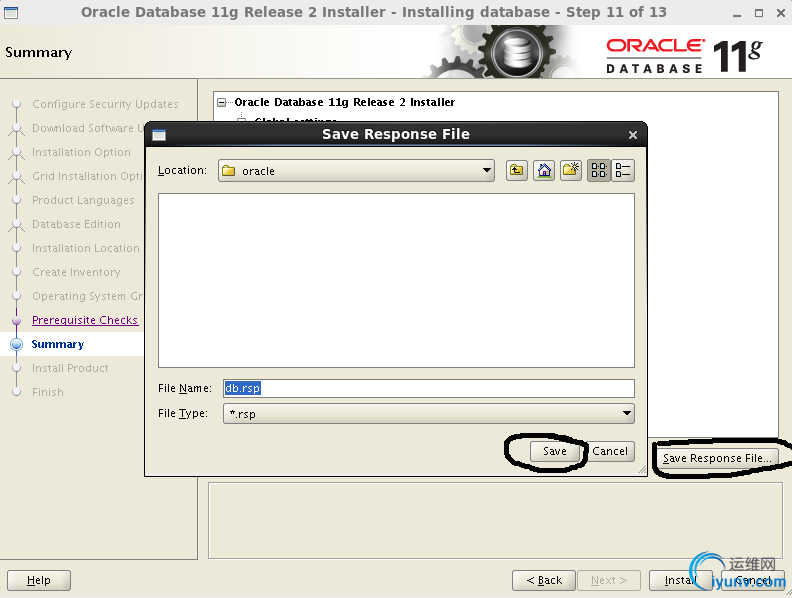
Task: Save the response file
Action: coord(555,451)
